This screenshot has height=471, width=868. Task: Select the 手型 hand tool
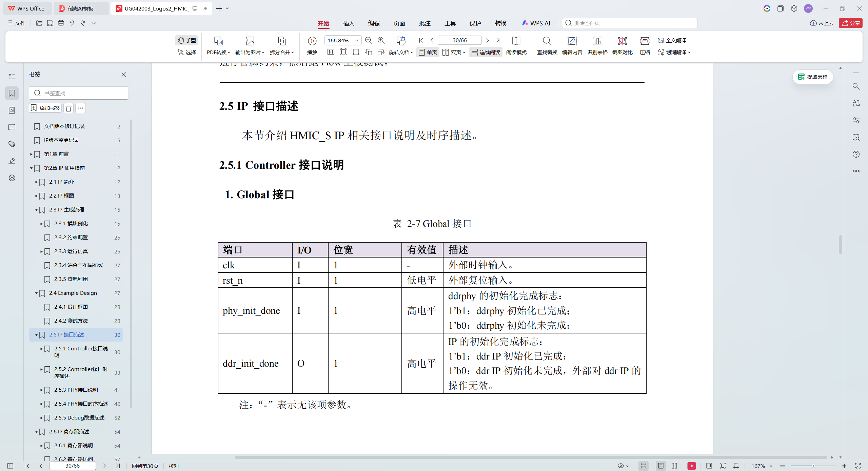click(x=186, y=40)
